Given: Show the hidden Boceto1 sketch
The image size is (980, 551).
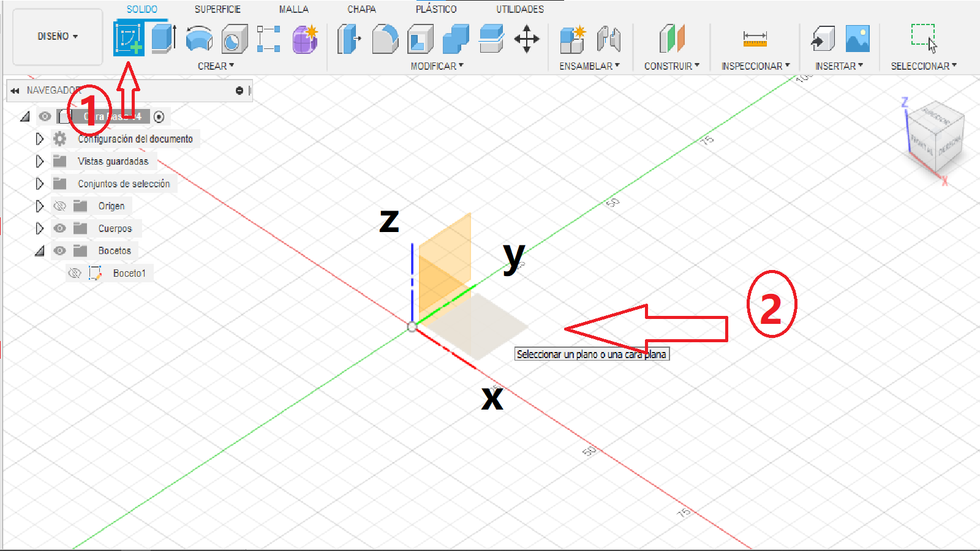Looking at the screenshot, I should pos(74,273).
